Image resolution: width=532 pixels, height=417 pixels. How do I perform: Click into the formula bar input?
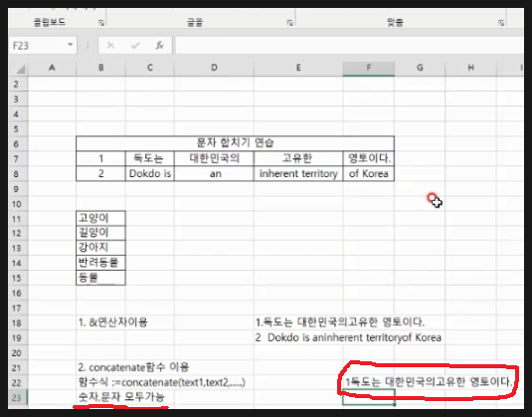click(x=349, y=45)
